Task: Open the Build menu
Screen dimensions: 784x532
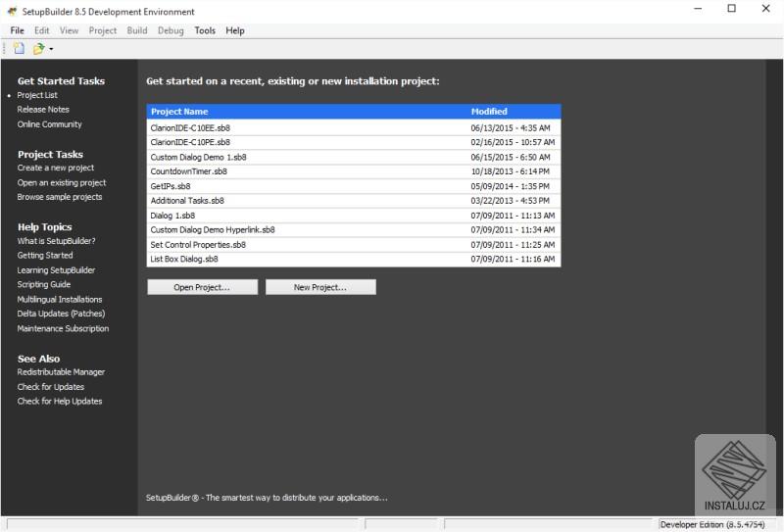Action: pos(137,30)
